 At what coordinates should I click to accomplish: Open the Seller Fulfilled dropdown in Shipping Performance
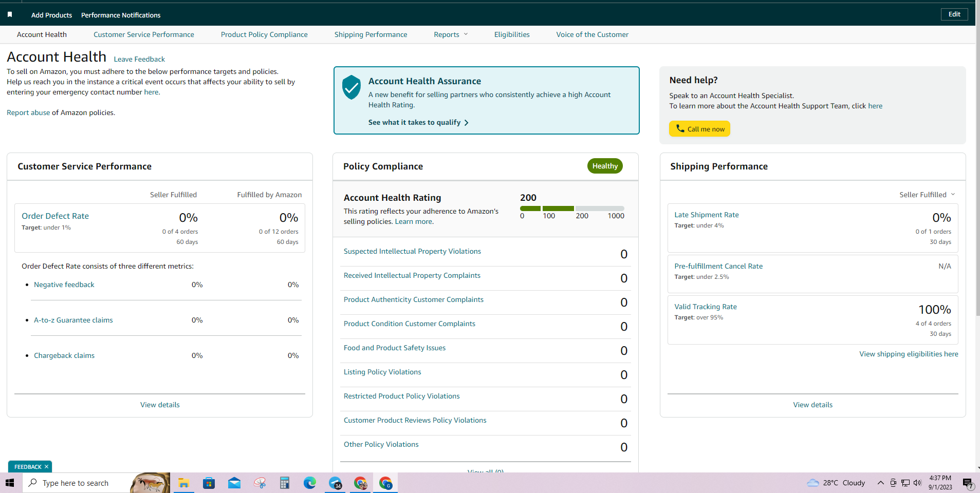tap(927, 195)
